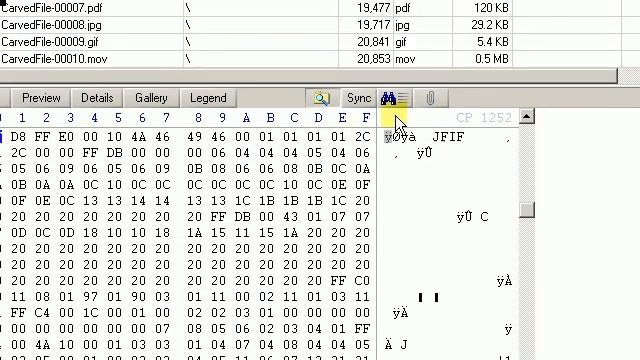Click the binoculars find icon
Screen dimensions: 640x360
pyautogui.click(x=394, y=98)
